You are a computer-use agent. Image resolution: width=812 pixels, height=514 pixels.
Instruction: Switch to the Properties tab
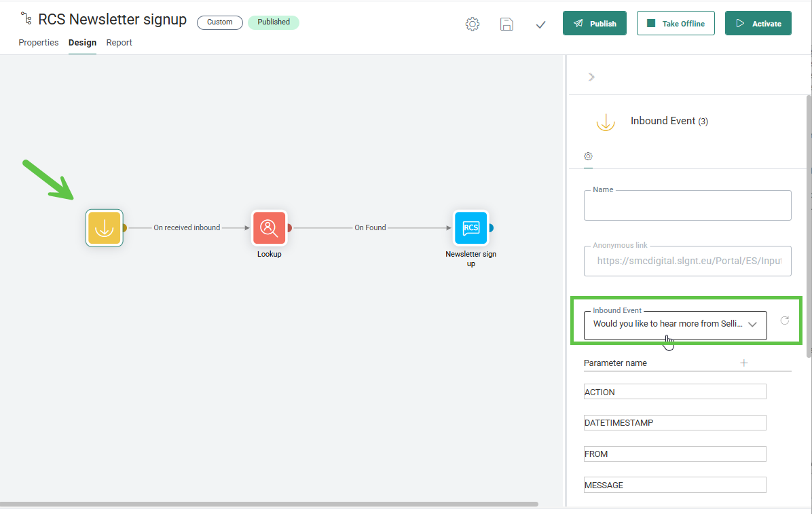tap(39, 43)
